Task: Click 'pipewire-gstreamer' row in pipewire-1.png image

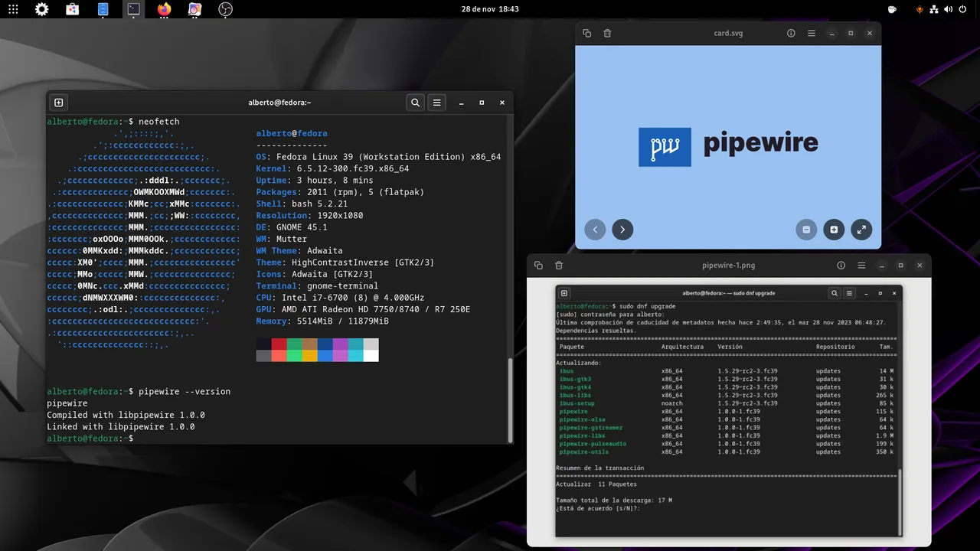Action: coord(726,428)
